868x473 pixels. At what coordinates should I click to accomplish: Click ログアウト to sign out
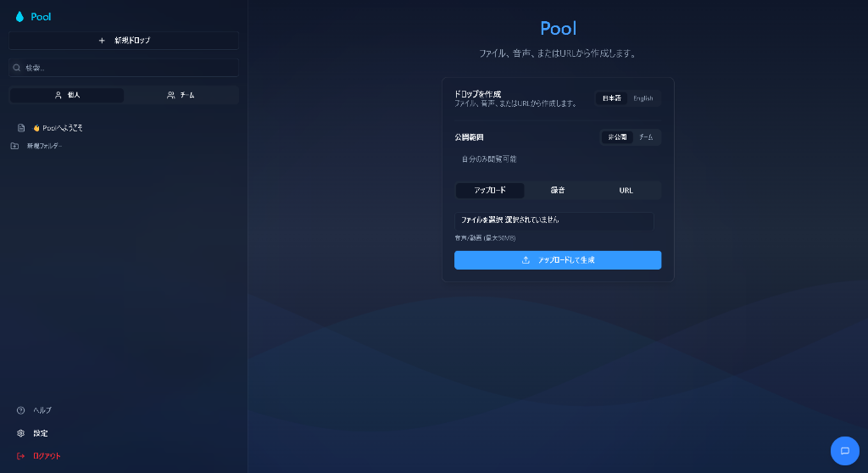(47, 456)
